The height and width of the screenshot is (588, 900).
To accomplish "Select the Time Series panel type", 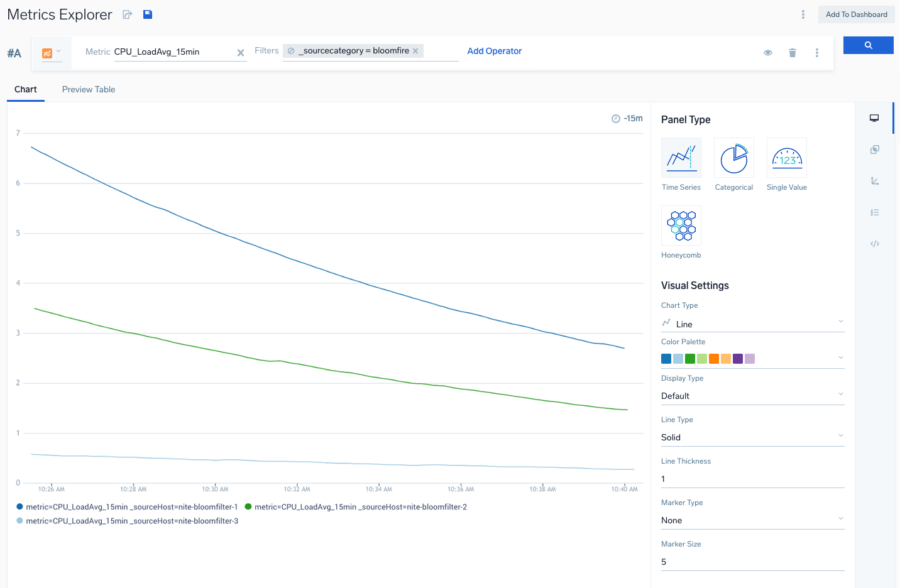I will pos(681,157).
